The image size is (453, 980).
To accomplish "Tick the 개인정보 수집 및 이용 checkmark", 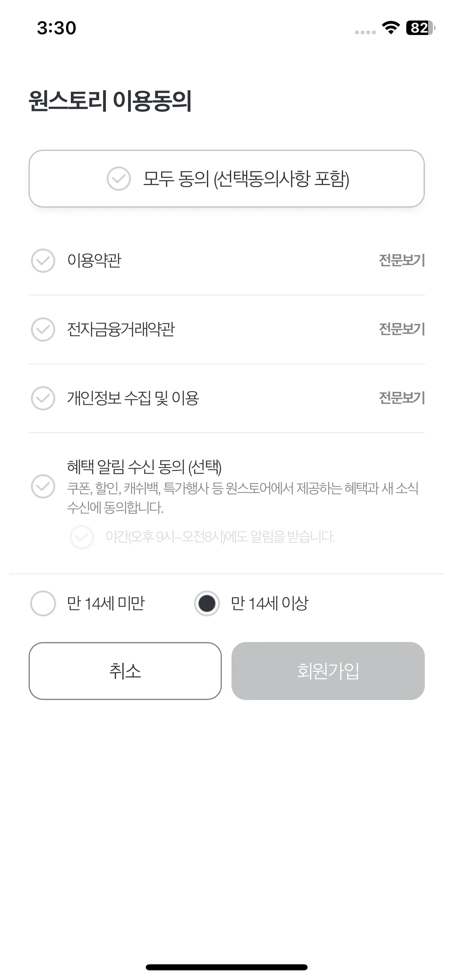I will point(43,398).
